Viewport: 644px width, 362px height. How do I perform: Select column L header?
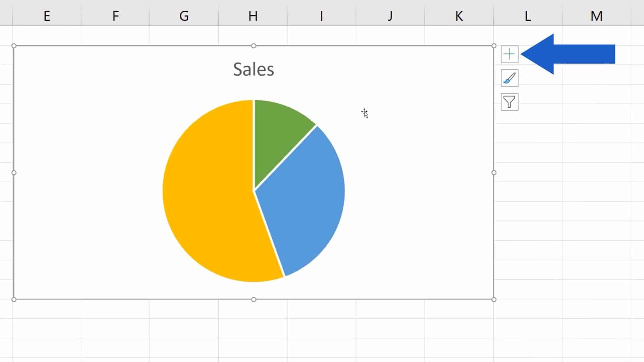tap(528, 15)
